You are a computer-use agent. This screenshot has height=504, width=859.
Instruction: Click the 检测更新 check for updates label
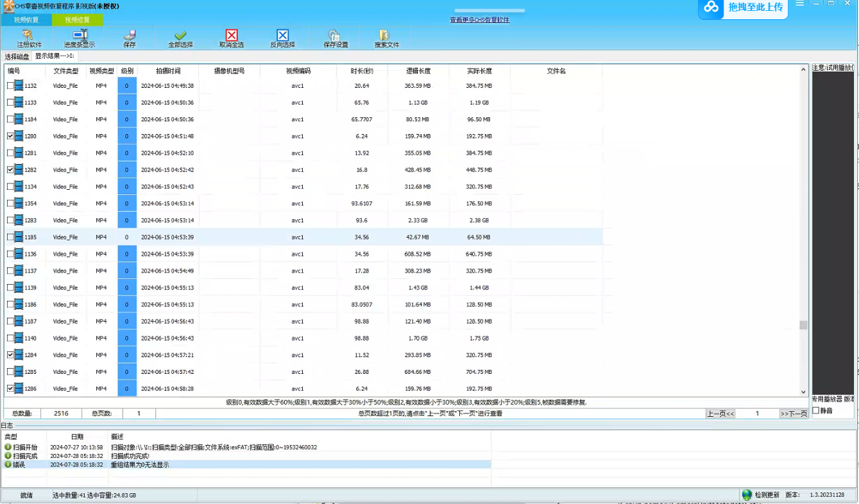pyautogui.click(x=767, y=495)
